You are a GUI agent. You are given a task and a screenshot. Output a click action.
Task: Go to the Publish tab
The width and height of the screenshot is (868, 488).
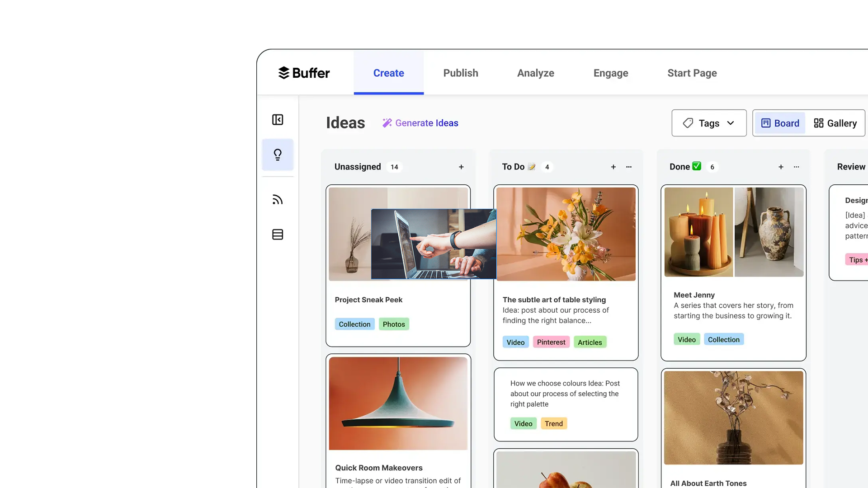click(461, 73)
